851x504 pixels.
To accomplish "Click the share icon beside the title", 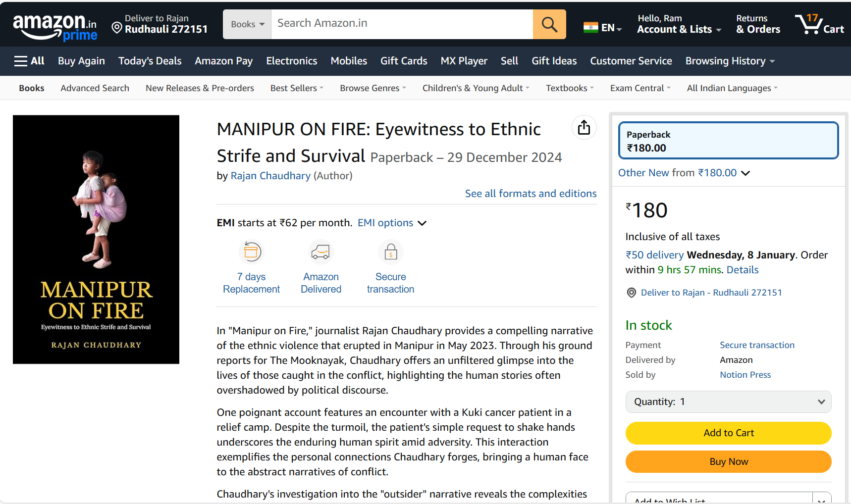I will (x=584, y=128).
